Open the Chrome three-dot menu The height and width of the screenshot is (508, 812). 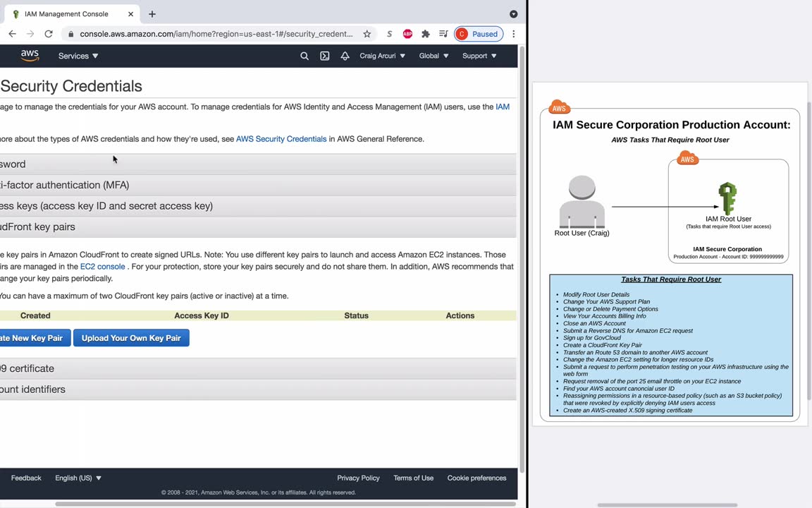point(514,34)
